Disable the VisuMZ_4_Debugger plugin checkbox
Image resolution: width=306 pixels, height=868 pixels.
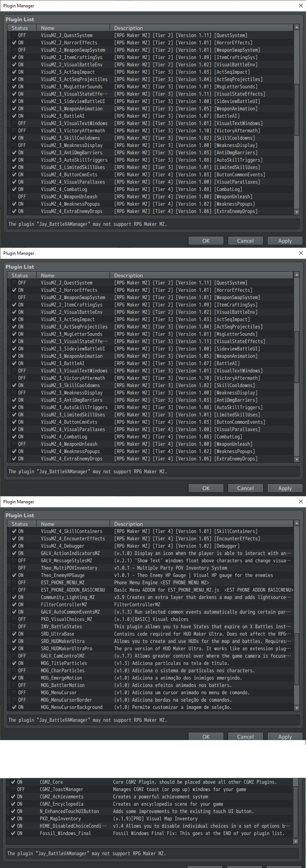tap(14, 546)
